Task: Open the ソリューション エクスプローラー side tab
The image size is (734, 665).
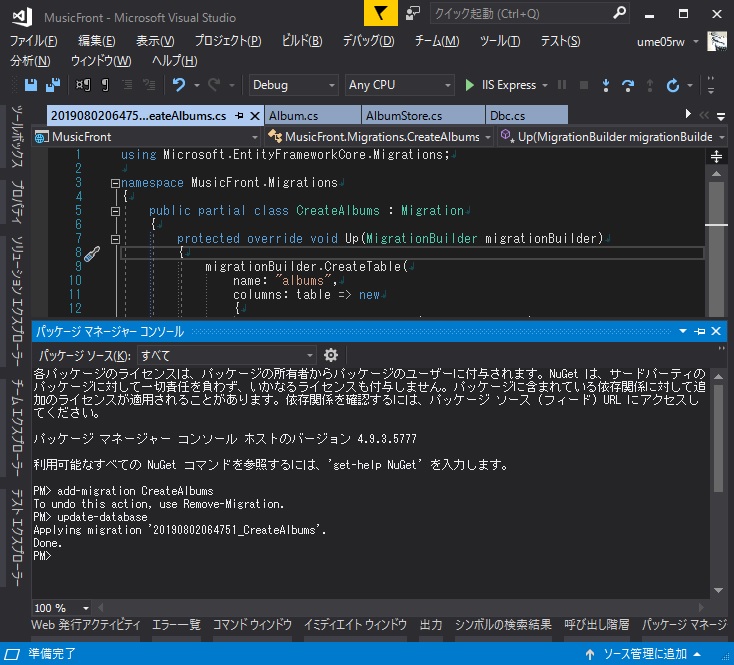Action: point(16,301)
